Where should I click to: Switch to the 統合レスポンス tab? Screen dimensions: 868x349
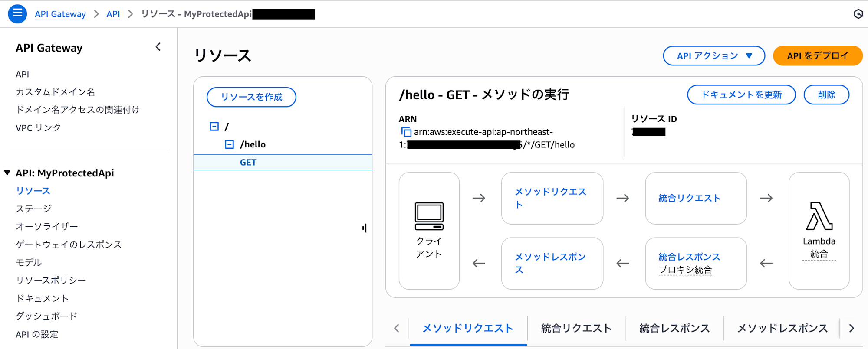(674, 328)
